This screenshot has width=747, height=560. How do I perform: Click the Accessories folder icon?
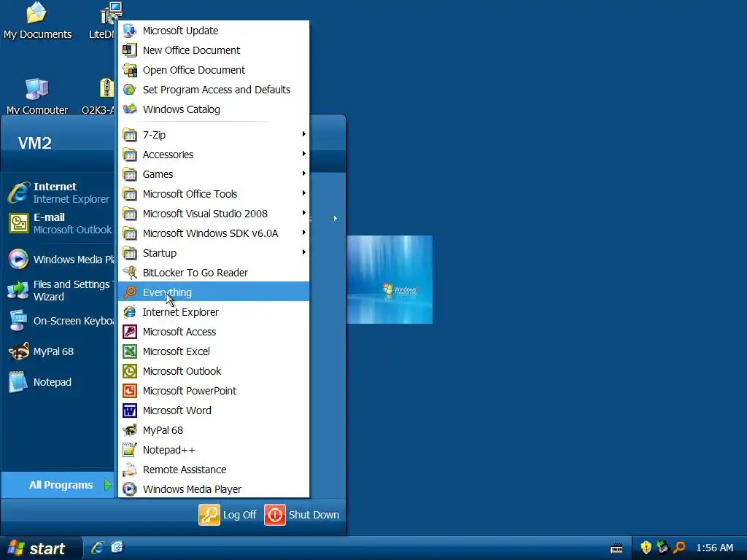tap(130, 155)
